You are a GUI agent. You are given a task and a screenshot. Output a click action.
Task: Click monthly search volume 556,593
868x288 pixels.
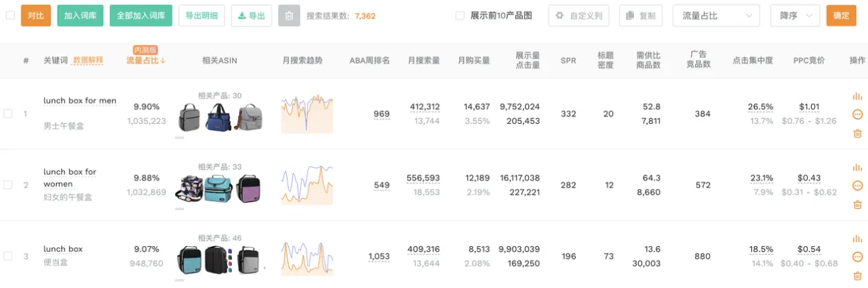click(423, 178)
